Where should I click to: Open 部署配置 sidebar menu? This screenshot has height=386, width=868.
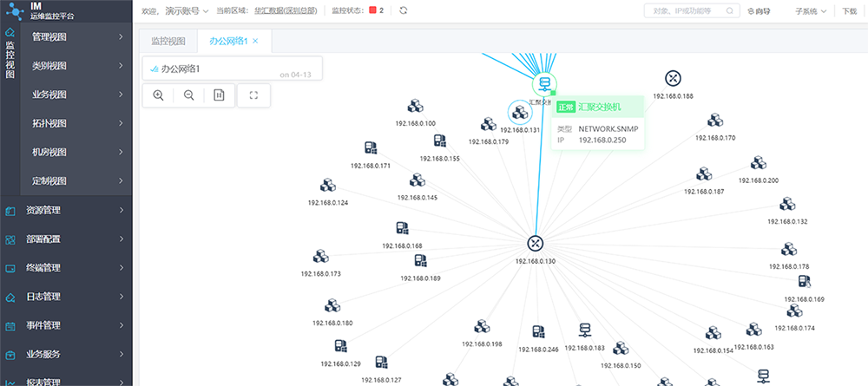coord(66,239)
